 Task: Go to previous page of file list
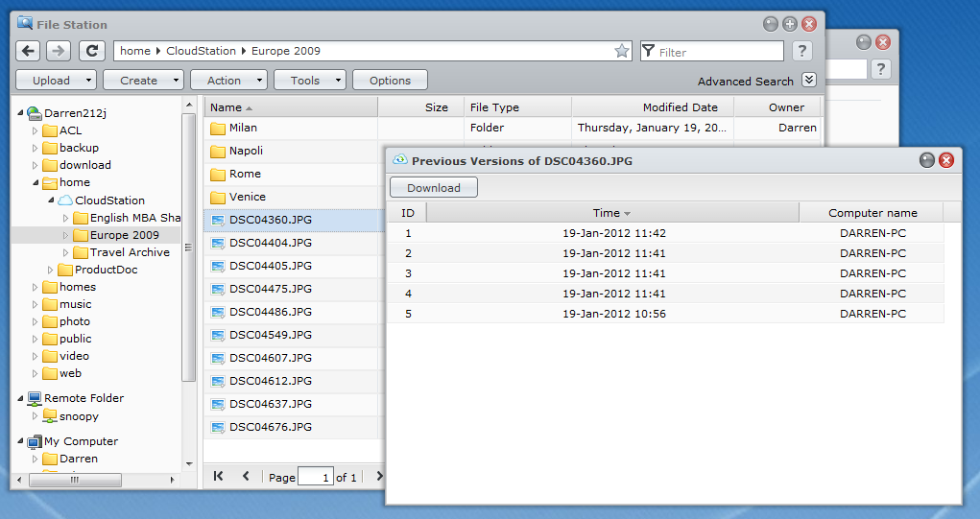pos(247,476)
